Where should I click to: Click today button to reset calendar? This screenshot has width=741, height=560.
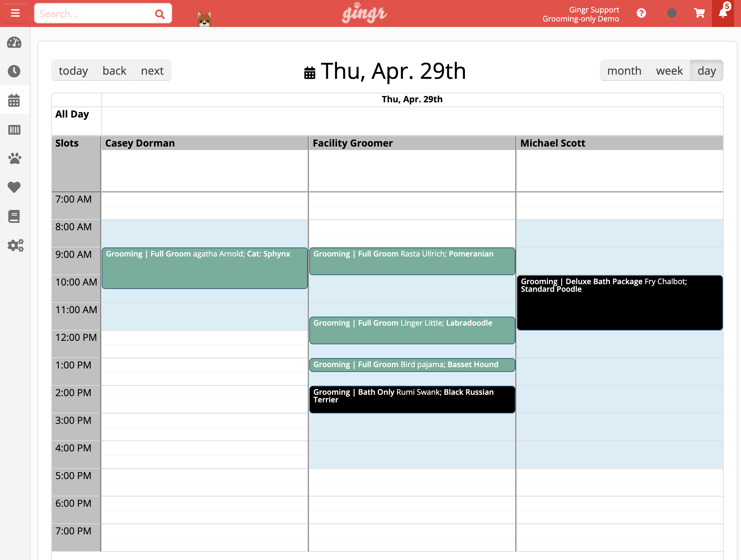coord(73,71)
